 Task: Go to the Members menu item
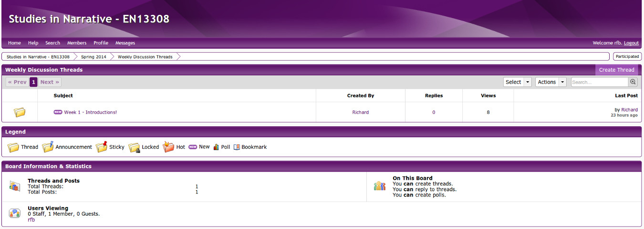[x=77, y=43]
